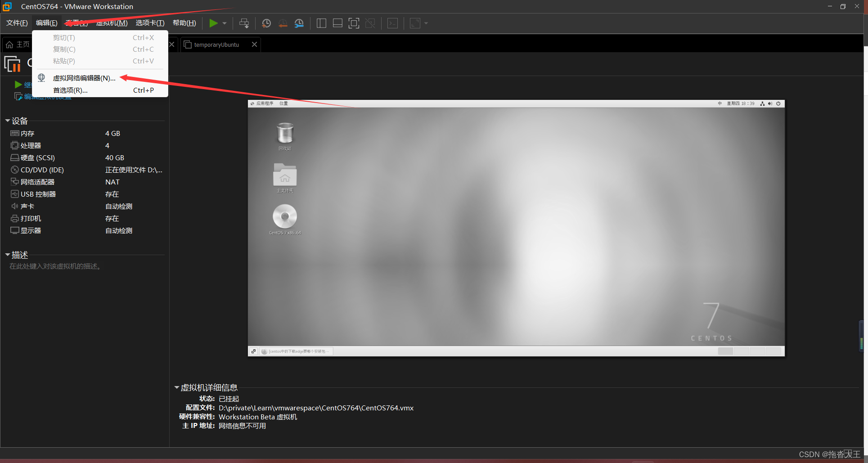Select 首选项(R)... menu entry
Screen dimensions: 868x463
click(x=100, y=90)
